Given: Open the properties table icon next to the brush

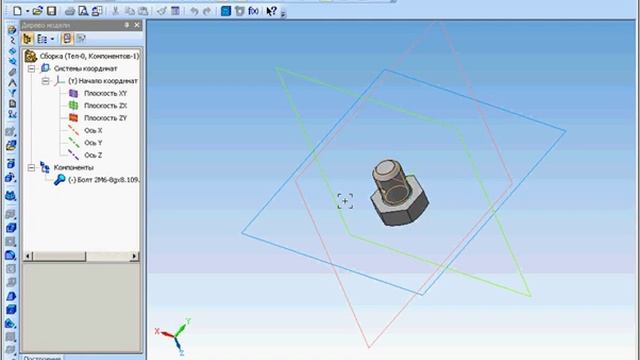Looking at the screenshot, I should tap(175, 11).
